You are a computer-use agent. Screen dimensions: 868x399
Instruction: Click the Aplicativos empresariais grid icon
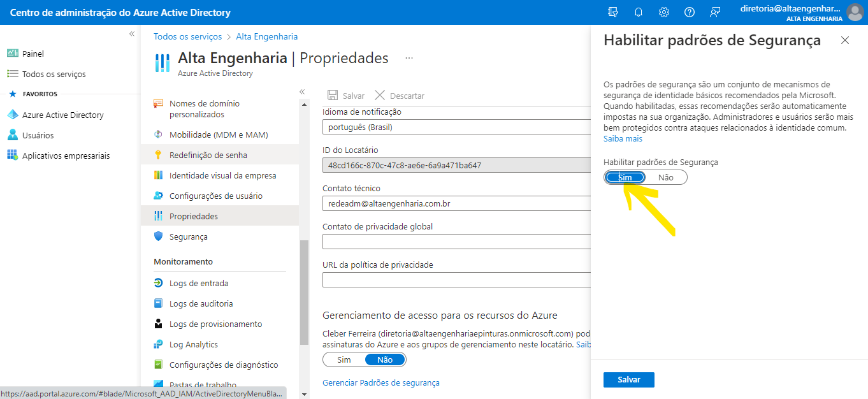[x=13, y=156]
